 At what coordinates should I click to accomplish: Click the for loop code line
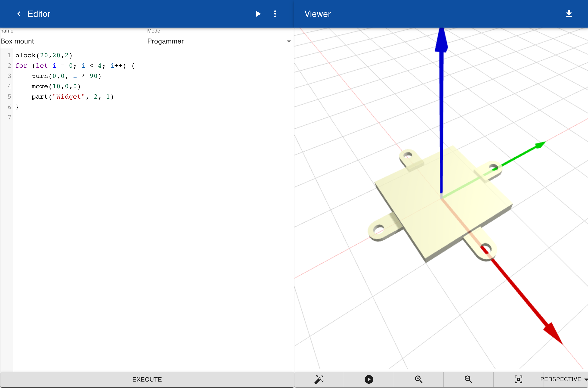[75, 66]
